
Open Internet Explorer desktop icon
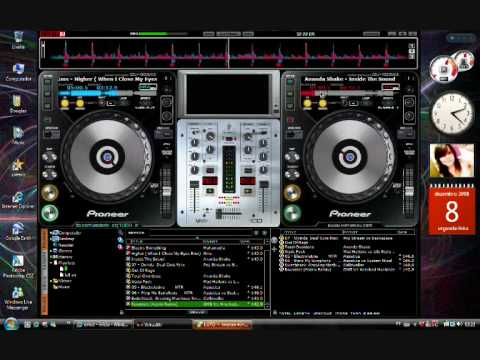click(18, 200)
